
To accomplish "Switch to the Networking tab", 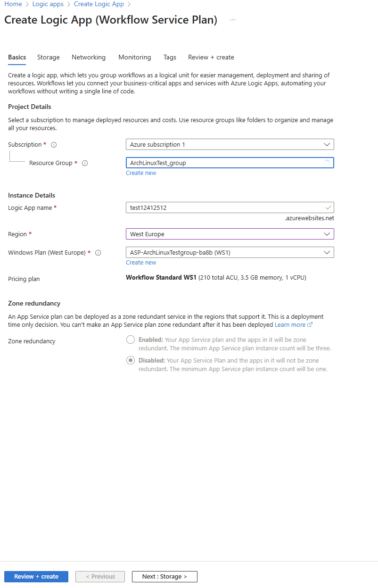I will [x=89, y=58].
